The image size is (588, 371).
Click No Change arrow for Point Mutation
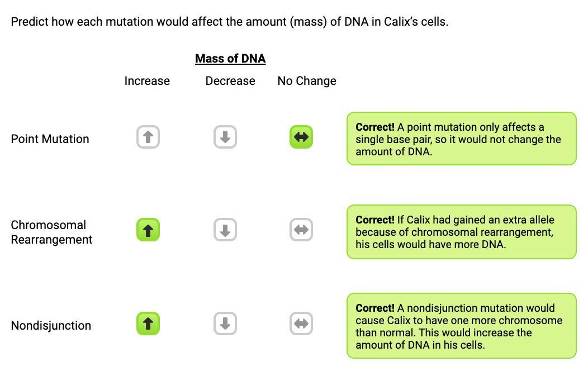[301, 137]
